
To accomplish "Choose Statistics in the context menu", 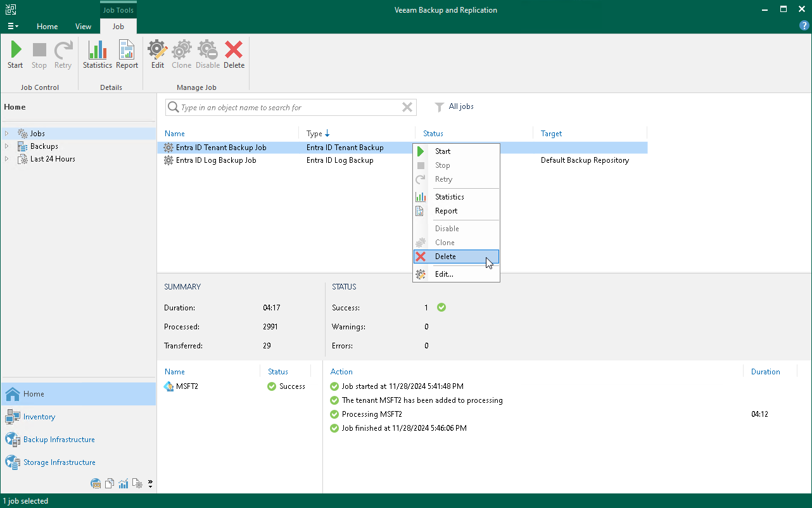I will (456, 197).
